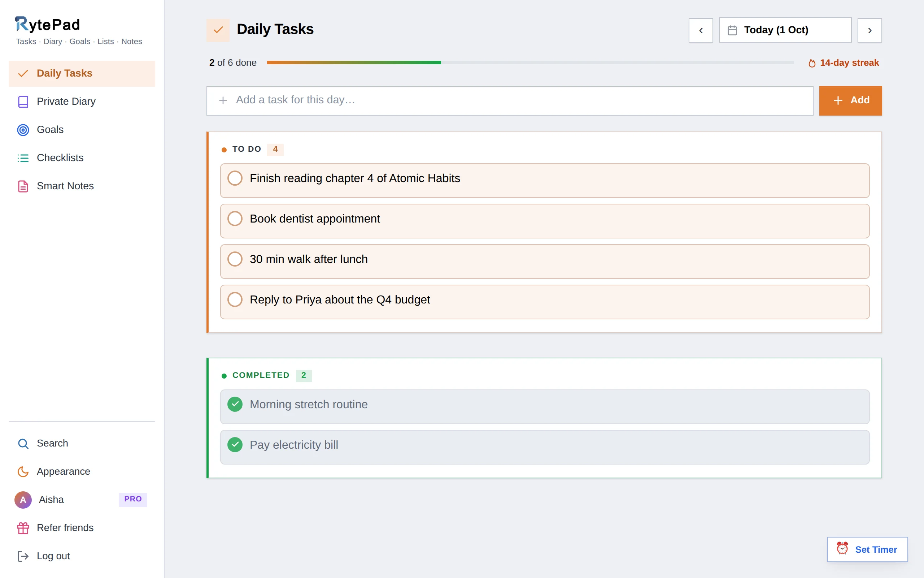This screenshot has width=924, height=578.
Task: Click the Appearance moon icon
Action: 23,472
